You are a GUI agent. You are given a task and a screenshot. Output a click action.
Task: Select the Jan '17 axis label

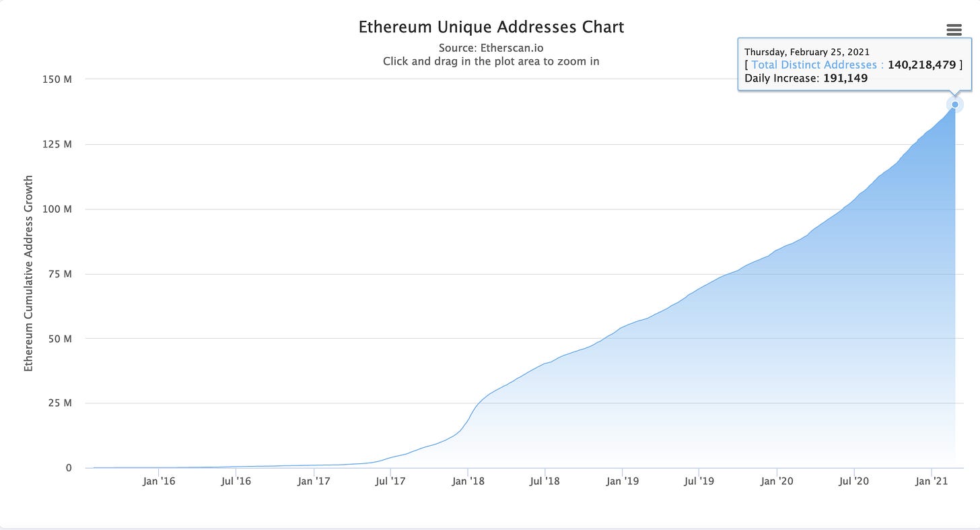[314, 482]
